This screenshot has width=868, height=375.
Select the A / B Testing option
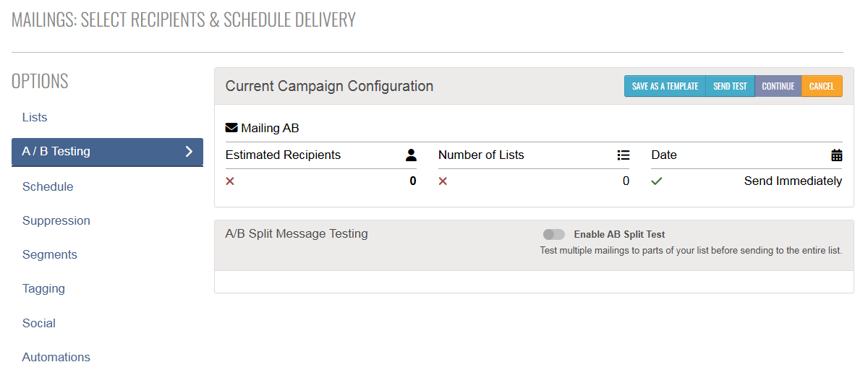point(107,152)
